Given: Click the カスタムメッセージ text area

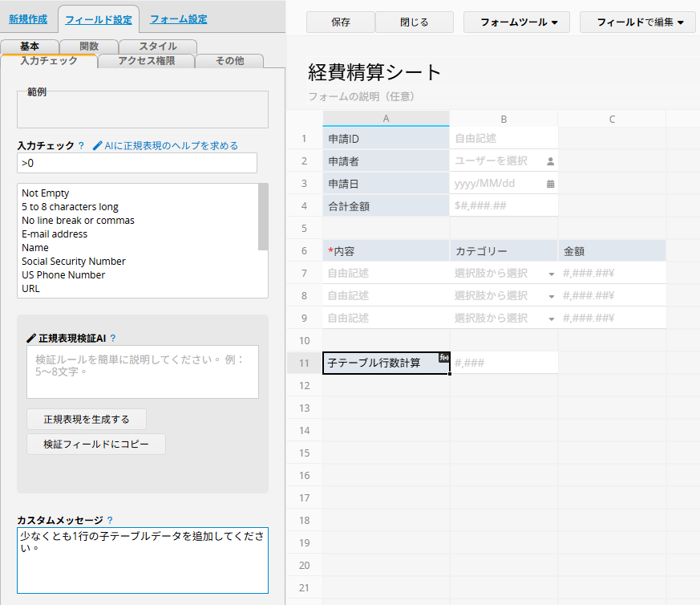Looking at the screenshot, I should [142, 559].
